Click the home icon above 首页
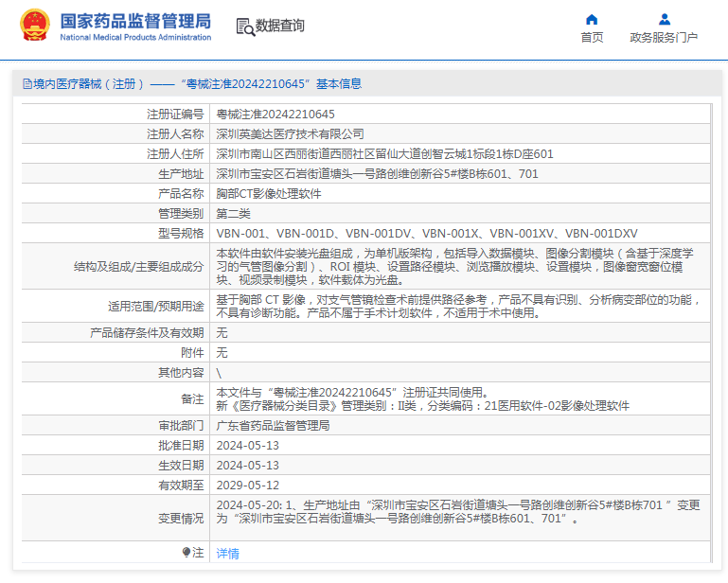This screenshot has height=583, width=728. click(x=592, y=20)
